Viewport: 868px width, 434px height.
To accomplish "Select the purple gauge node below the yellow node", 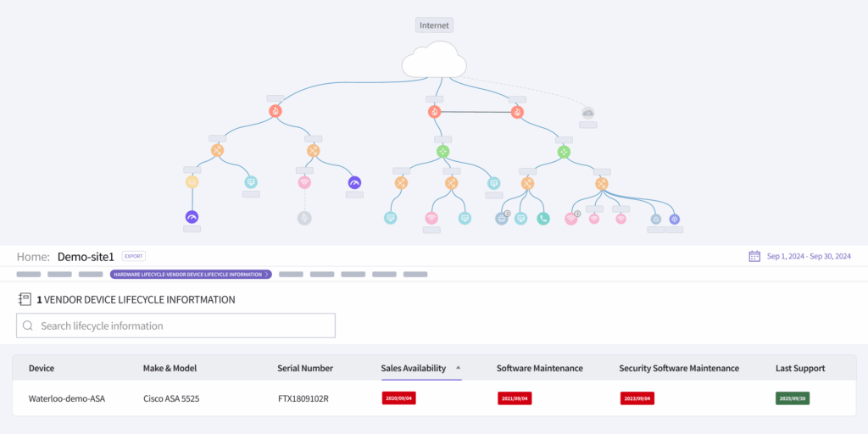I will [x=192, y=217].
